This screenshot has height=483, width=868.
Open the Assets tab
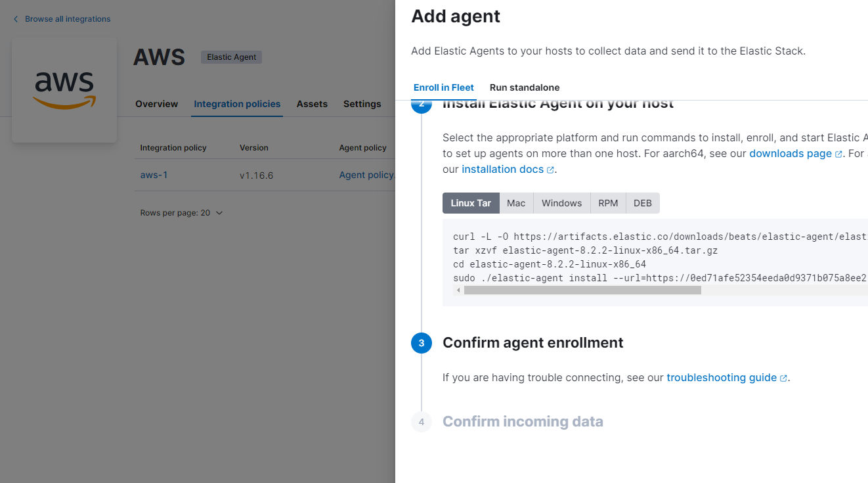(312, 104)
